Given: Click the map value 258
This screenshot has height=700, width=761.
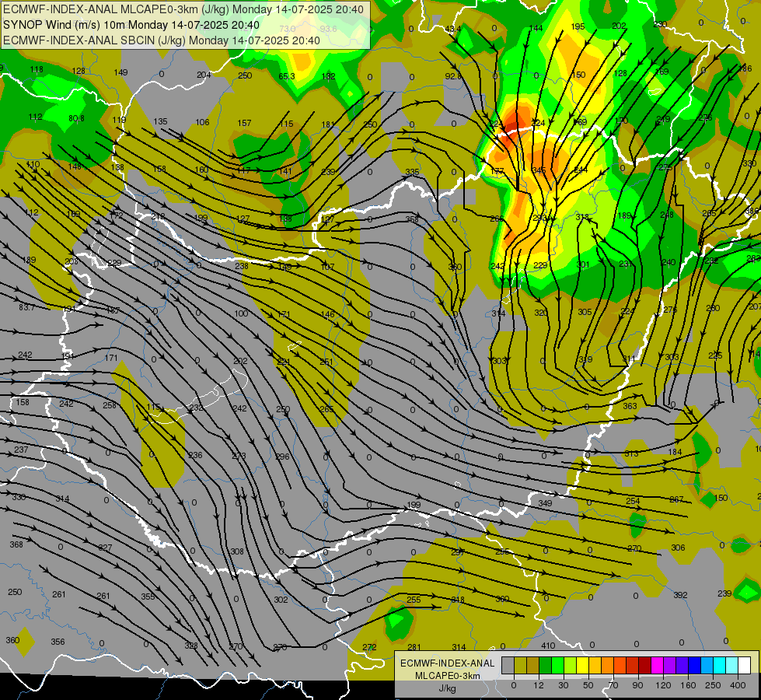Looking at the screenshot, I should (110, 405).
